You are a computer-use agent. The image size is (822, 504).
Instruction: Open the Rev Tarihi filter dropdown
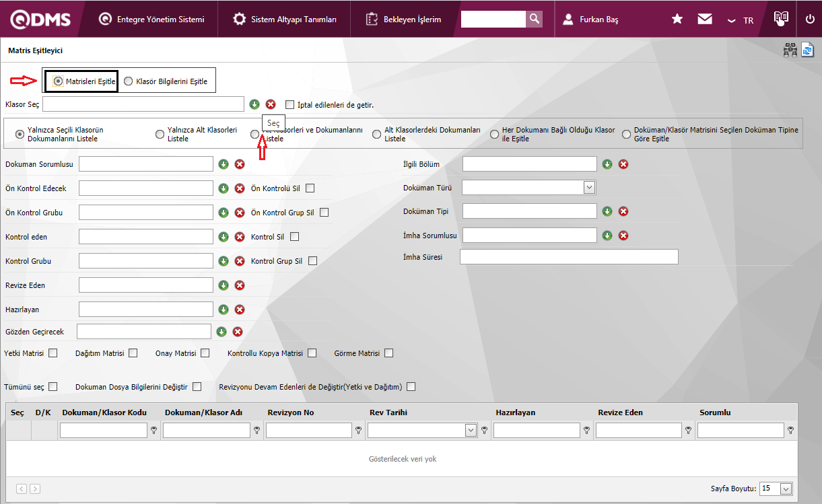point(471,431)
